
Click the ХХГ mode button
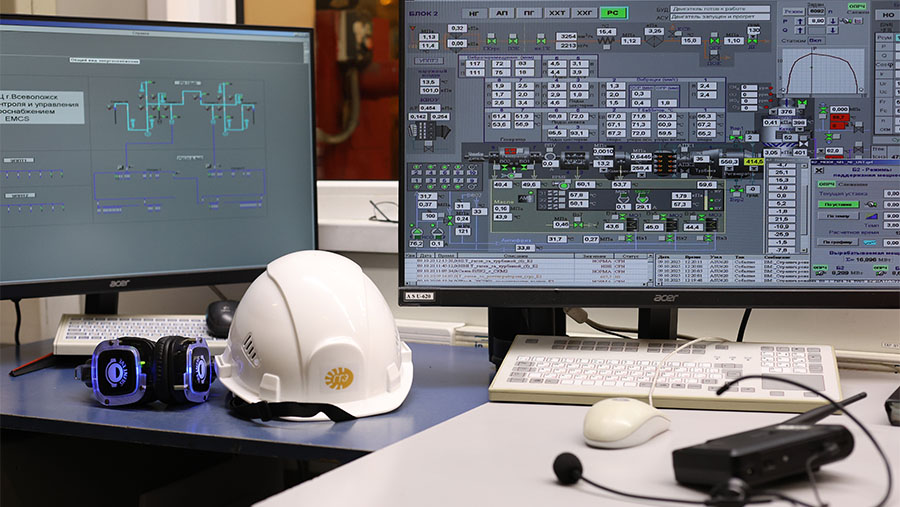point(586,12)
